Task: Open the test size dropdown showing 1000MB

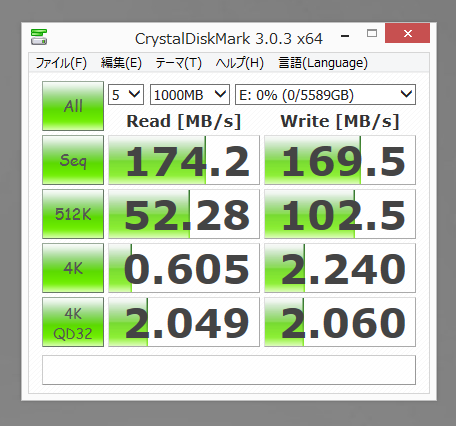Action: pyautogui.click(x=190, y=95)
